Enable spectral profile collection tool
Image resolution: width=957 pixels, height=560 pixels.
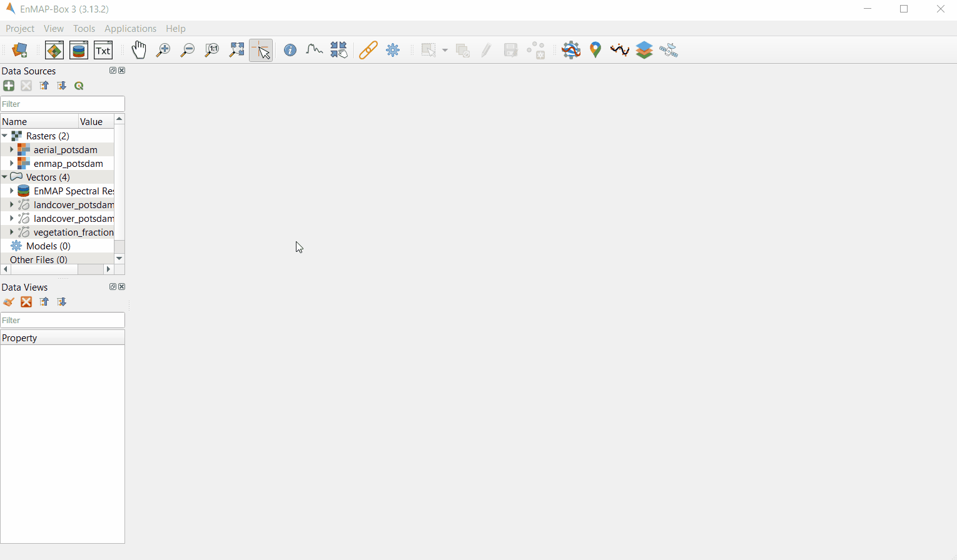(315, 50)
